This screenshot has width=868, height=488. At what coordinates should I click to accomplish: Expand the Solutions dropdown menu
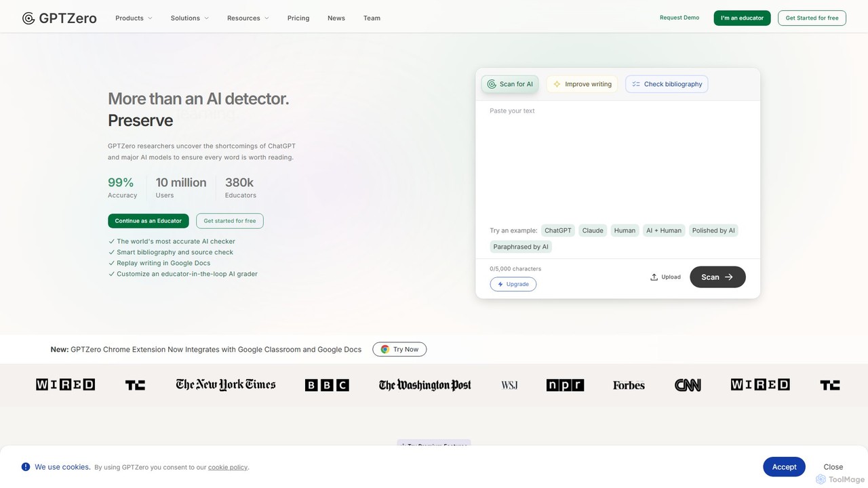(x=190, y=18)
